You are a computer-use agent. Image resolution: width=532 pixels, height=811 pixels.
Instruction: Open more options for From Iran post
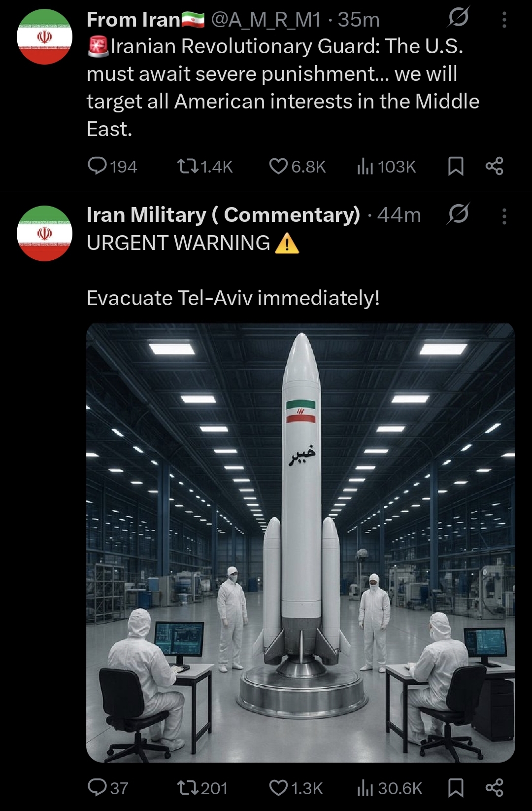tap(504, 20)
